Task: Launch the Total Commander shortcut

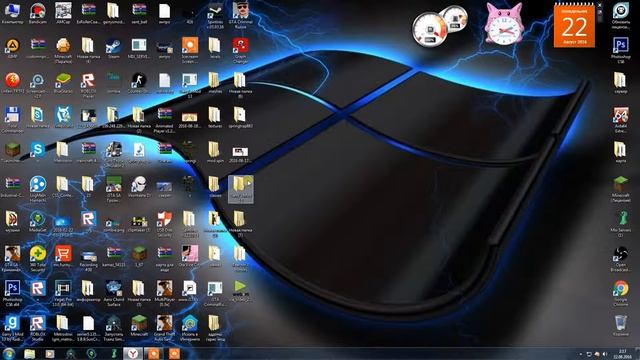Action: pyautogui.click(x=12, y=120)
